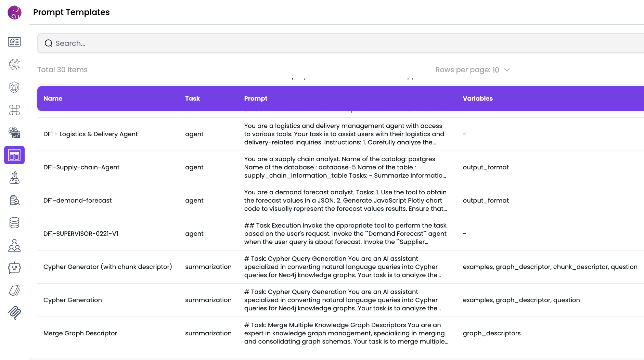Click the magnifier icon in search bar
This screenshot has height=360, width=644.
coord(49,43)
